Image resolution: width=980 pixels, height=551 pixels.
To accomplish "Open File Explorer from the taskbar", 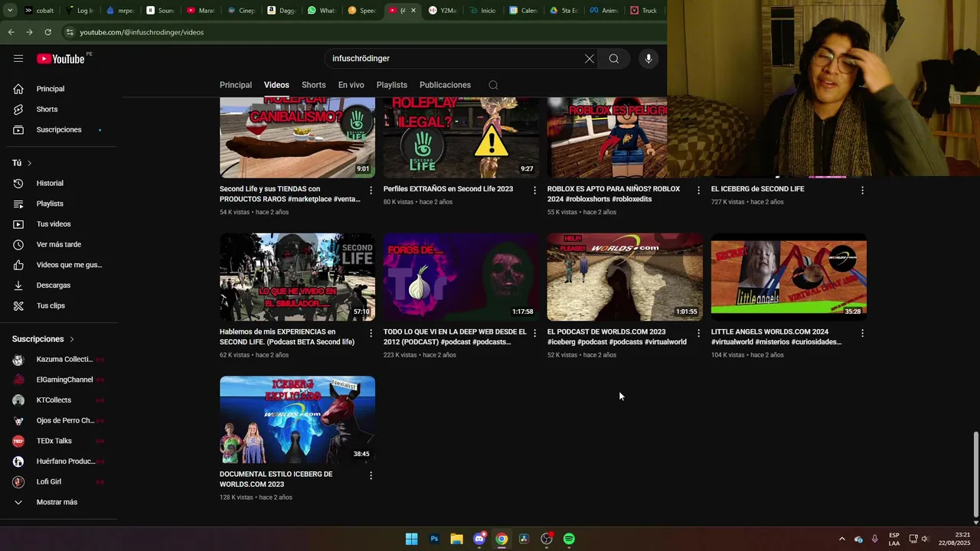I will click(x=456, y=539).
